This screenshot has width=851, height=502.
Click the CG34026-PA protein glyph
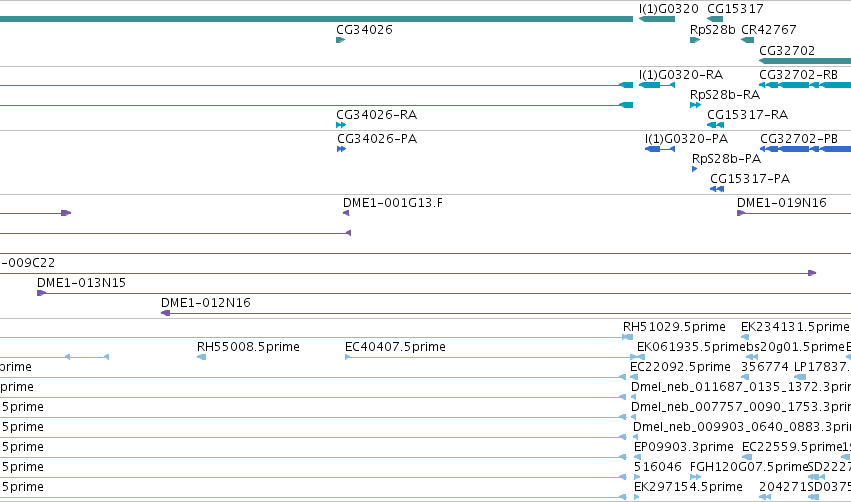click(x=341, y=149)
